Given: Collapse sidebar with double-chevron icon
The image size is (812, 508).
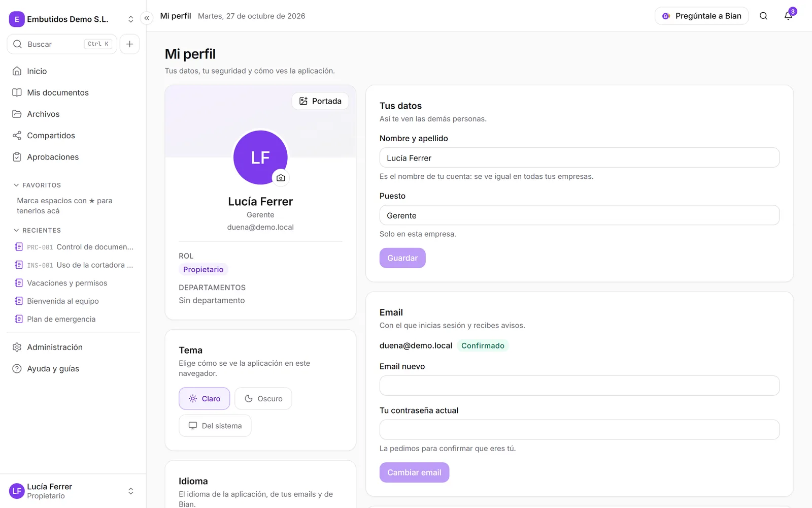Looking at the screenshot, I should click(147, 18).
